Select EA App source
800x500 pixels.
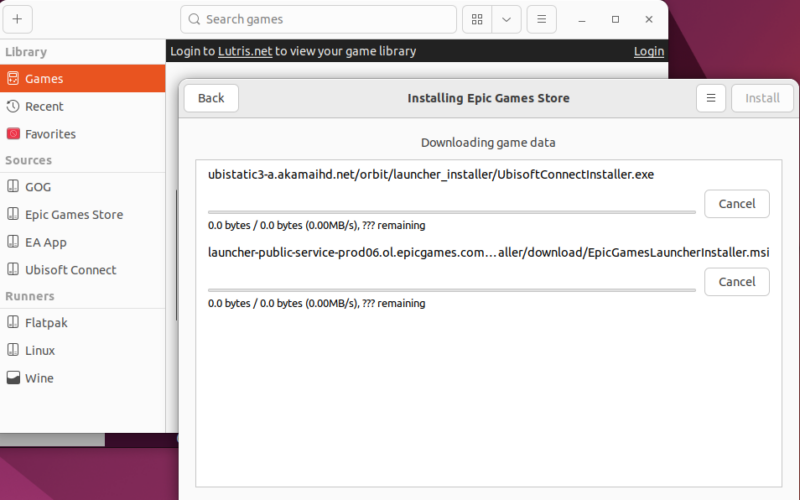83,242
